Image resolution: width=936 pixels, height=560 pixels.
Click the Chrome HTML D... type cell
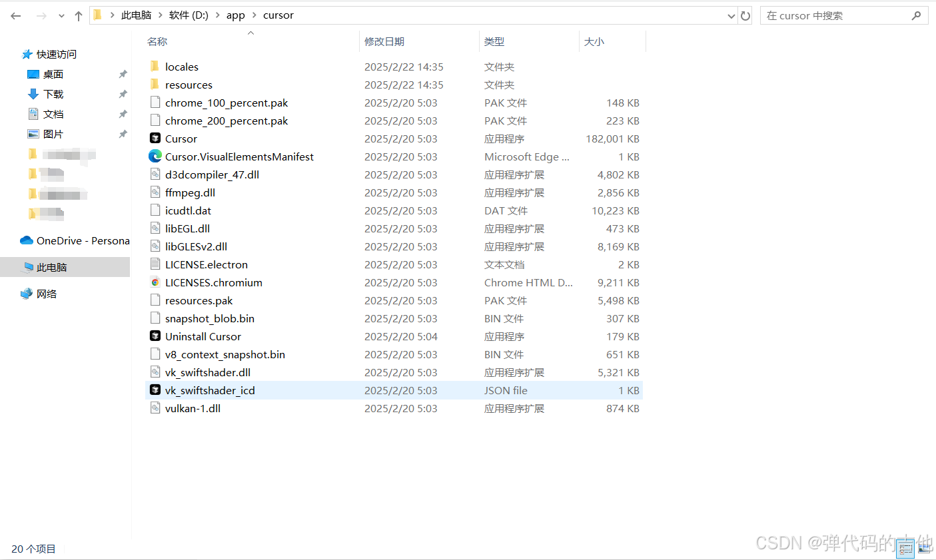point(528,282)
